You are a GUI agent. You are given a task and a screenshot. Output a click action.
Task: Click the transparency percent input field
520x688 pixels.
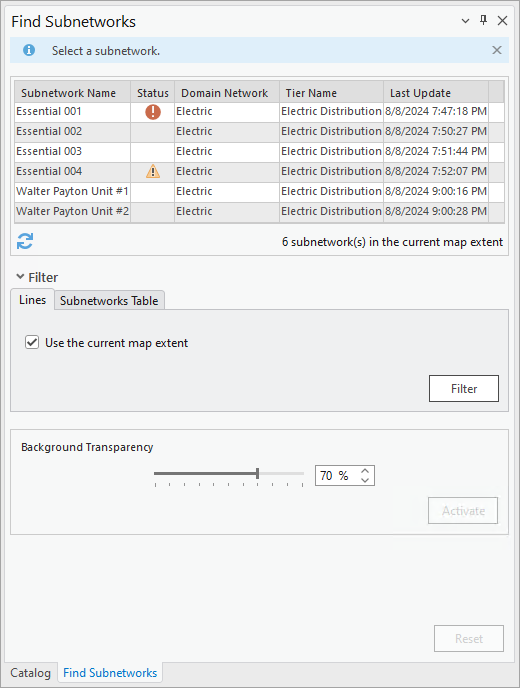tap(337, 476)
